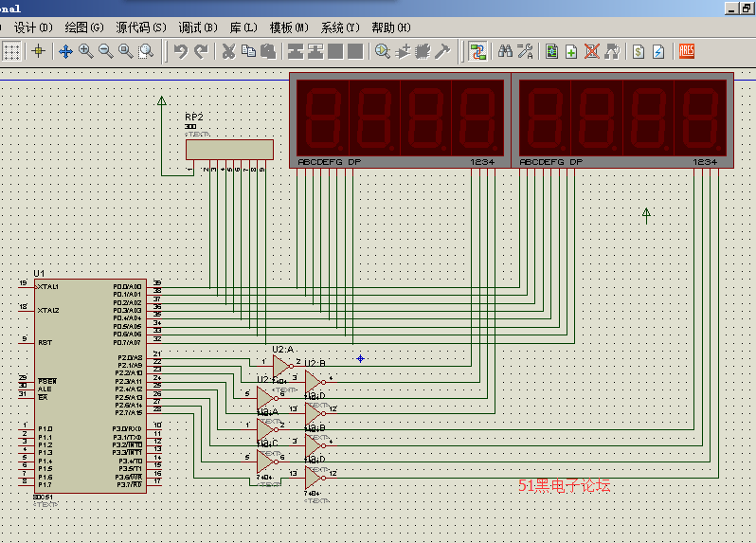The height and width of the screenshot is (543, 756).
Task: Zoom to view entire sheet
Action: point(126,51)
